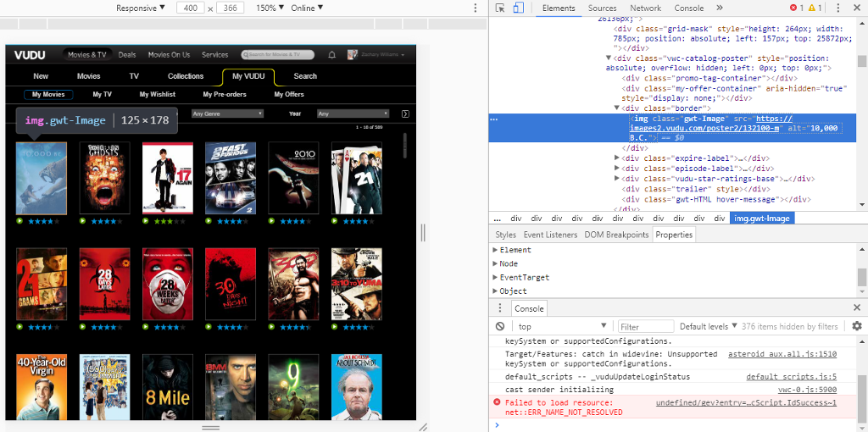Switch to the Network tab
The image size is (868, 432).
tap(645, 8)
